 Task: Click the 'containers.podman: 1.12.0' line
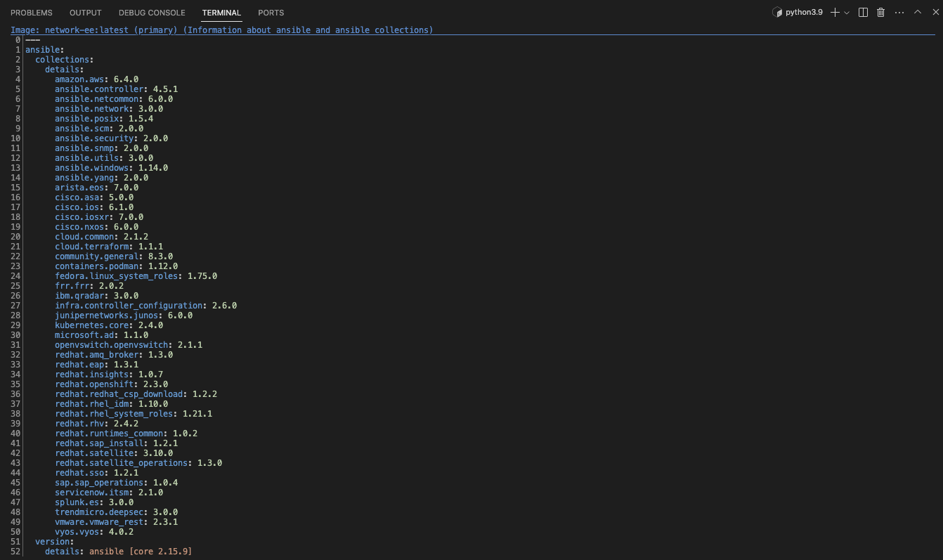coord(117,266)
